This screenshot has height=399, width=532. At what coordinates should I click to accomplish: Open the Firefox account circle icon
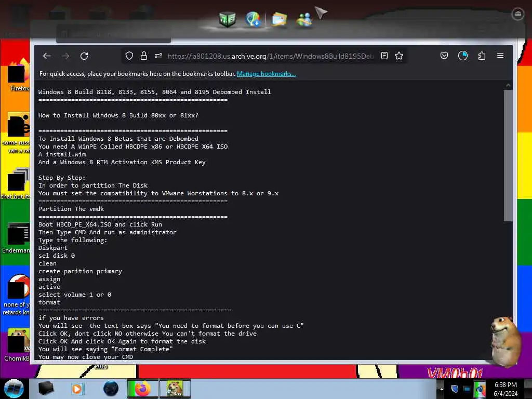[463, 56]
